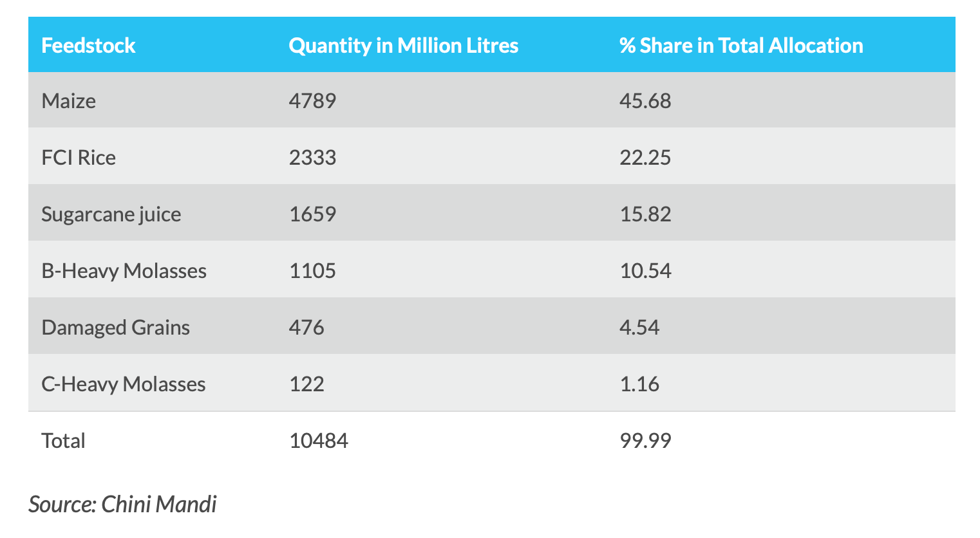Select the 45.68 share cell
This screenshot has height=538, width=980.
[645, 101]
